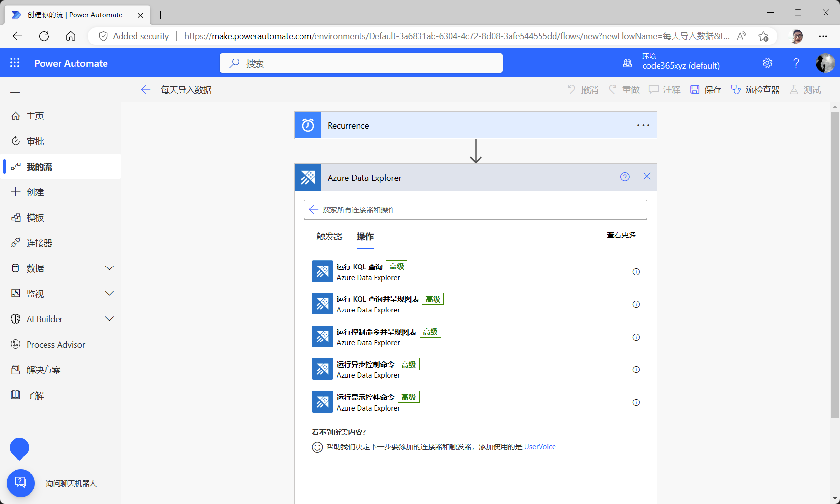Open the chatbot assistant button

[21, 483]
